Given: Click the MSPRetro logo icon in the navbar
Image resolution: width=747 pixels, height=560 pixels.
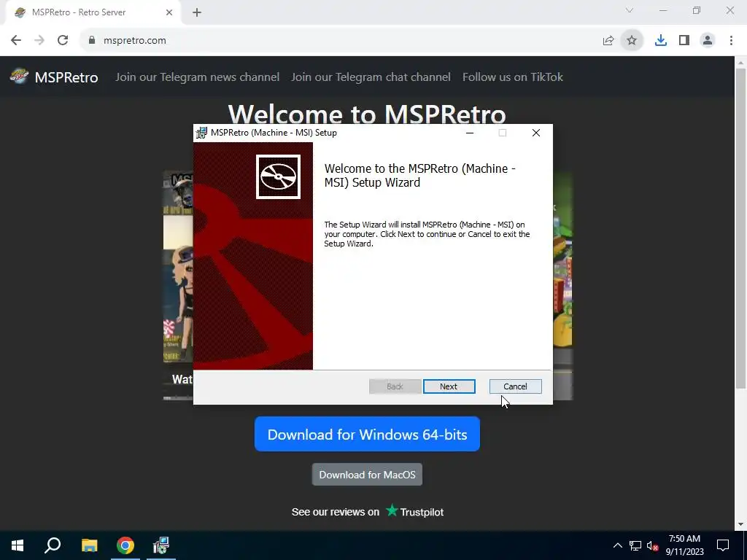Looking at the screenshot, I should tap(19, 76).
